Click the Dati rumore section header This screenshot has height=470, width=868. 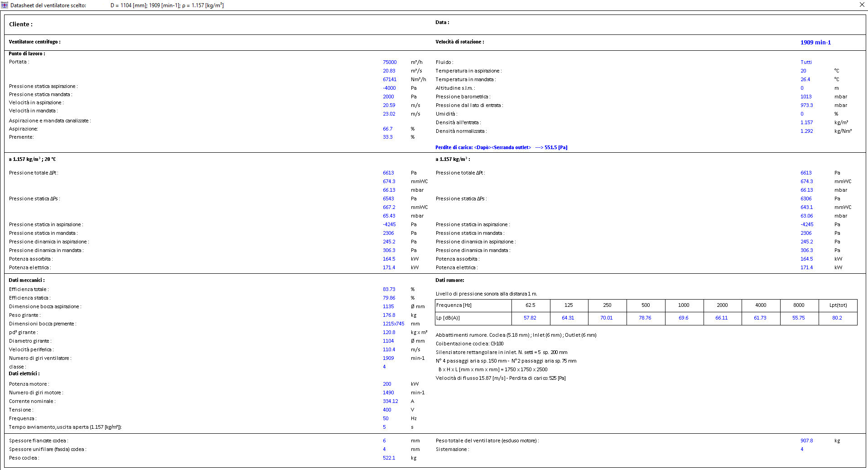(449, 280)
